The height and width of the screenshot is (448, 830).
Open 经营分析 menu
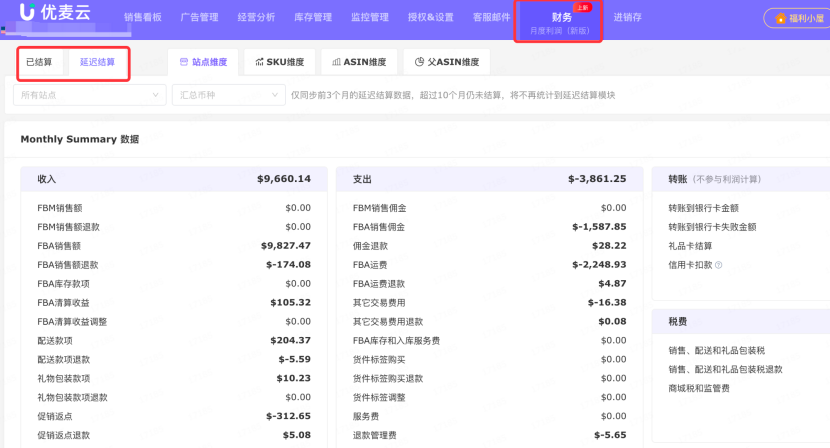(256, 17)
